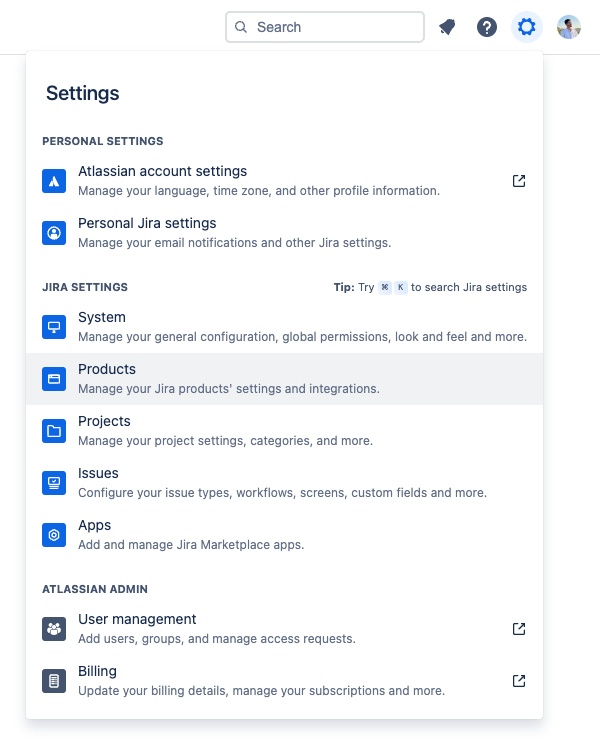Click external link icon beside Billing
600x745 pixels.
519,681
